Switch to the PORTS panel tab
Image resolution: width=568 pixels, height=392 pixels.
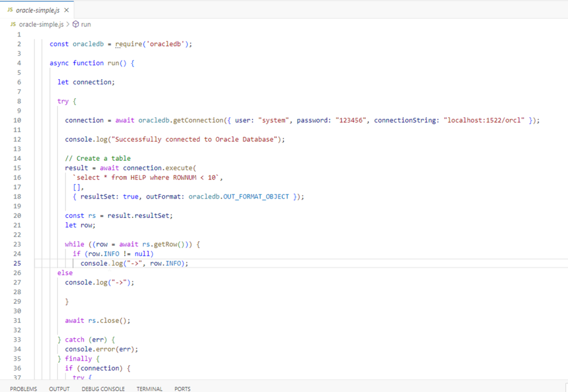pos(182,389)
